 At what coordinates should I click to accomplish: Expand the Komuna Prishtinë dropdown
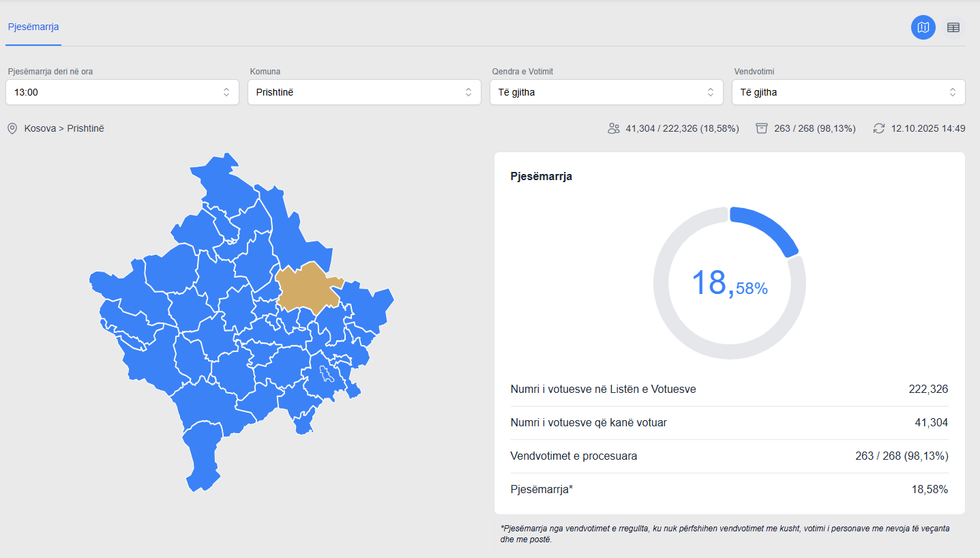pyautogui.click(x=364, y=92)
